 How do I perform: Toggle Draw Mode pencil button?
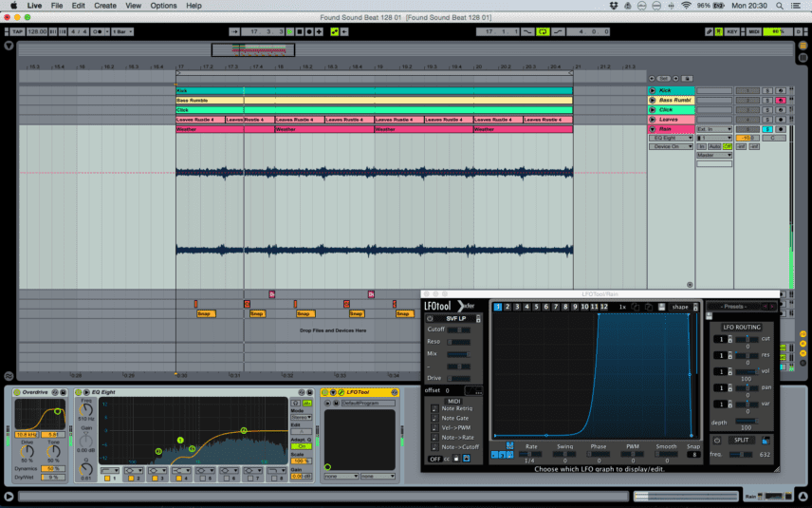coord(710,31)
